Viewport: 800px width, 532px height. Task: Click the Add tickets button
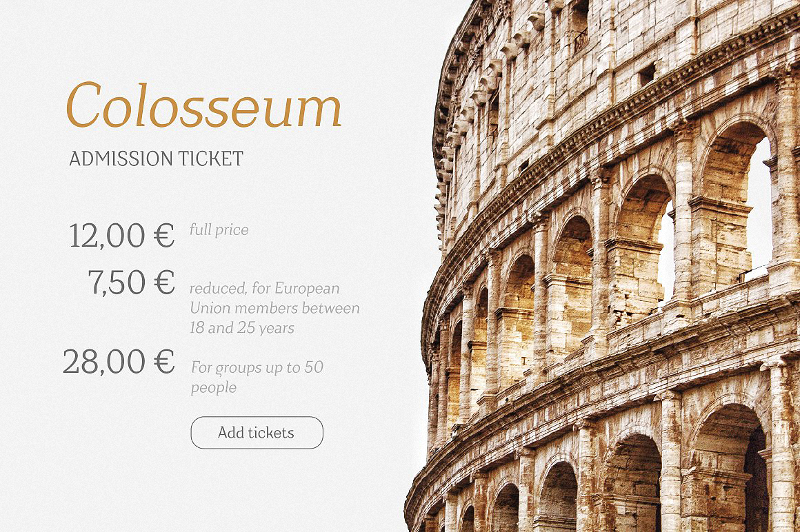pyautogui.click(x=257, y=433)
